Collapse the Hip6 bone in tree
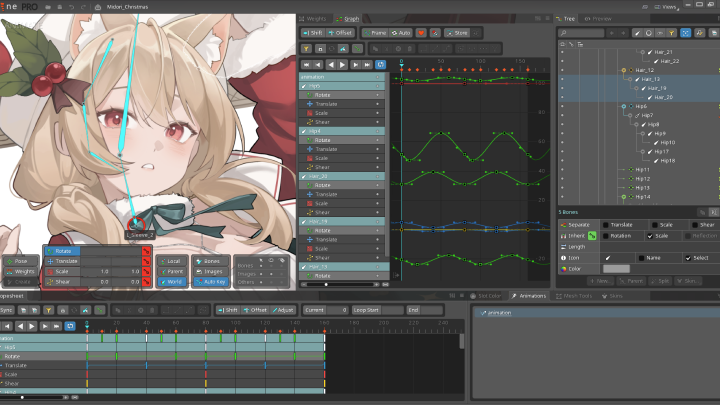The width and height of the screenshot is (720, 405). (624, 107)
